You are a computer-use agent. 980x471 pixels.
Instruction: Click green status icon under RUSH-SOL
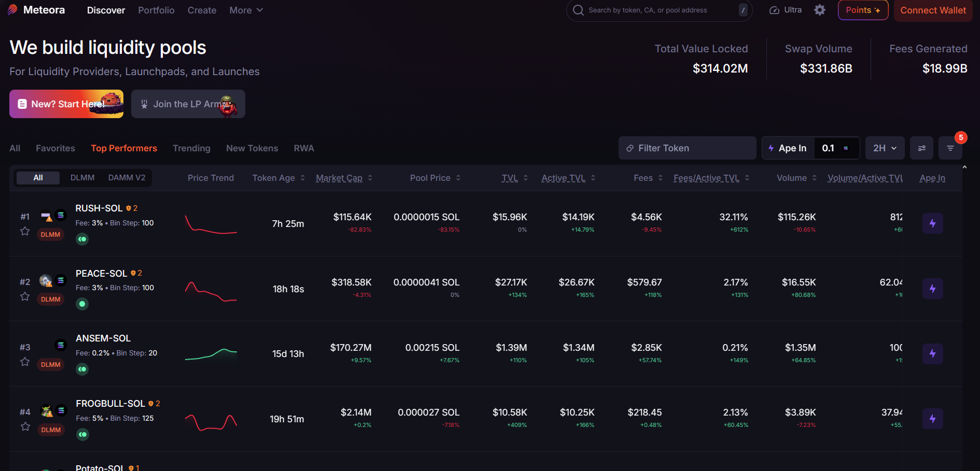coord(82,239)
